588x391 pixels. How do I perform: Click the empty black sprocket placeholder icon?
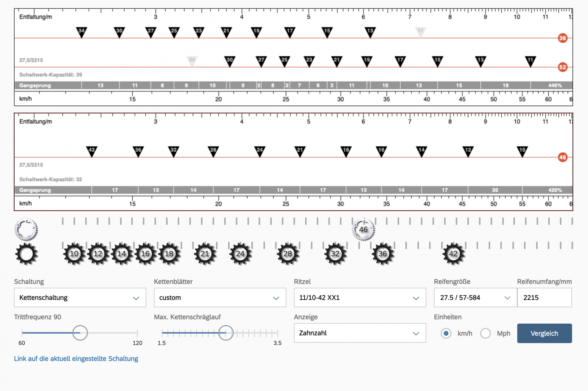point(26,254)
